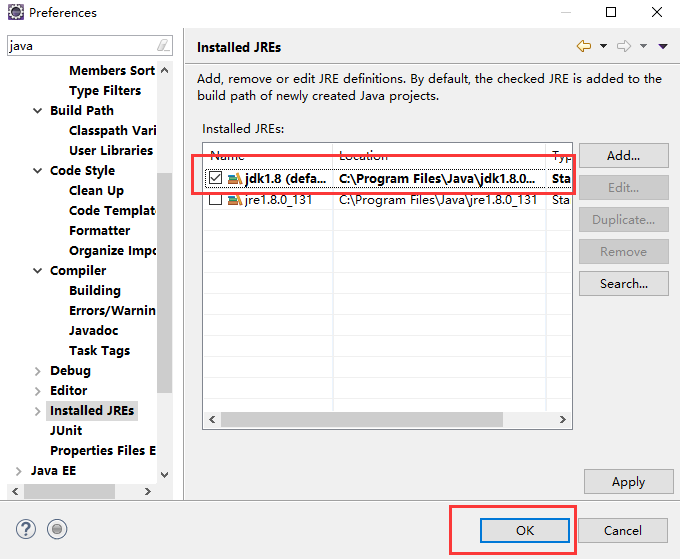The image size is (680, 559).
Task: Click the Remove button
Action: [624, 252]
